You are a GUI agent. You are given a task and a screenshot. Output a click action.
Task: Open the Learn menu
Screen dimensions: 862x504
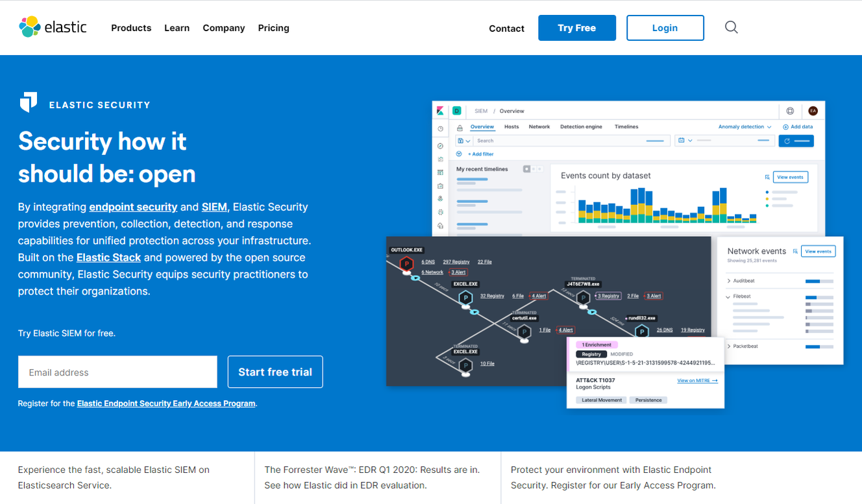177,28
